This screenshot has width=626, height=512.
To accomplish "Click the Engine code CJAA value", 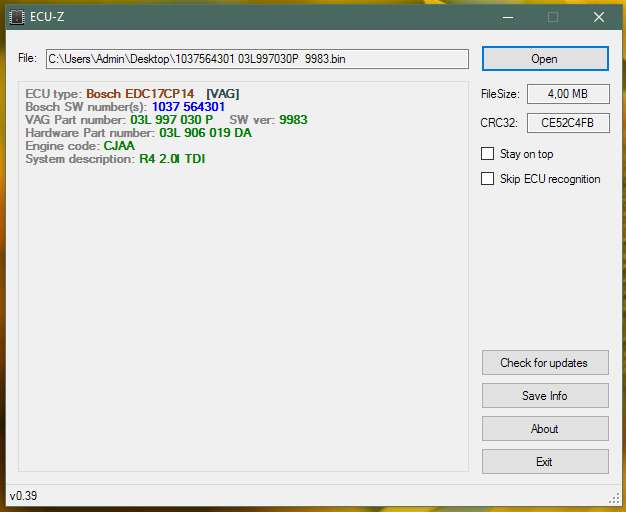I will [x=119, y=146].
